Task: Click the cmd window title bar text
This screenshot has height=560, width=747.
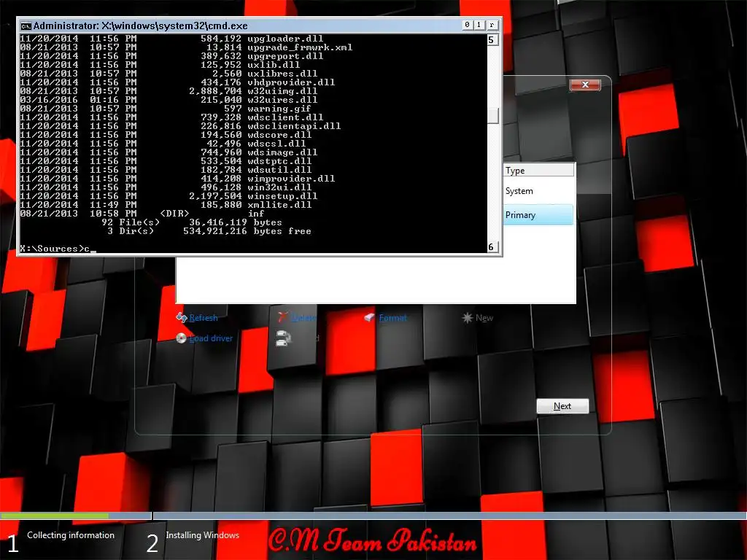Action: [x=141, y=26]
